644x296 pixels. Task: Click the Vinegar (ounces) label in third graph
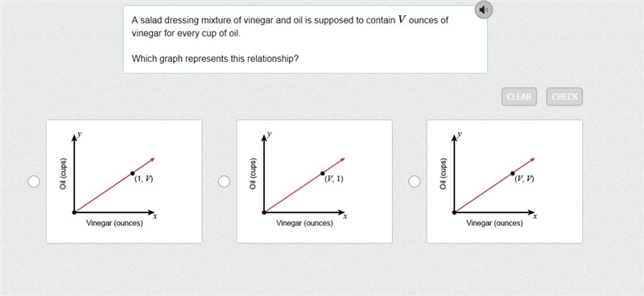[494, 224]
